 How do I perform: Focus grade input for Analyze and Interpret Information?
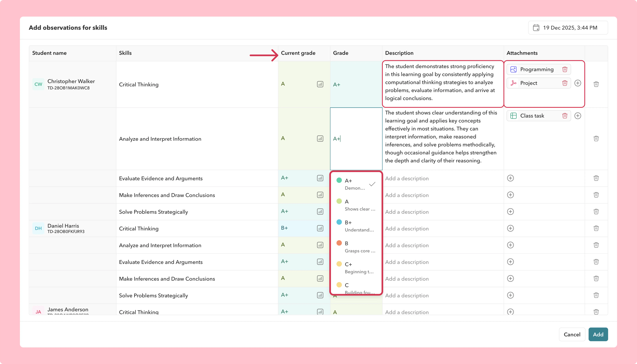pos(356,139)
